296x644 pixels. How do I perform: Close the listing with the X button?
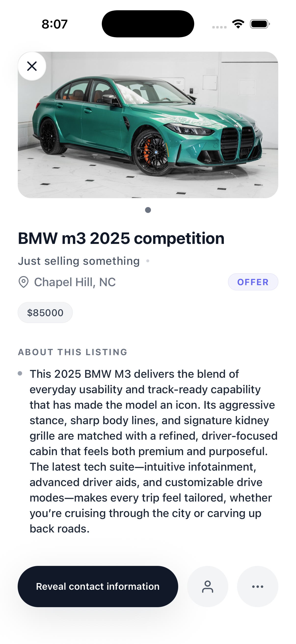[32, 66]
